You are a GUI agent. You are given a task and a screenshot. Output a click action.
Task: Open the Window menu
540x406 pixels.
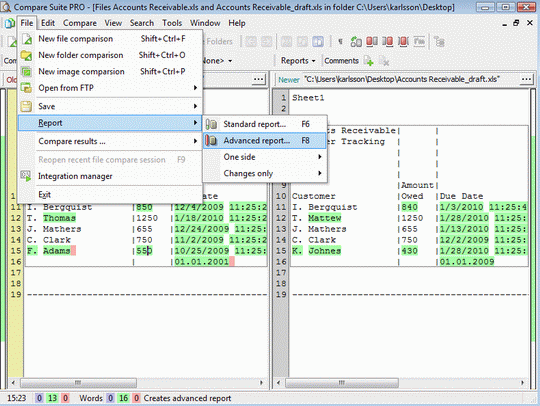pos(205,23)
